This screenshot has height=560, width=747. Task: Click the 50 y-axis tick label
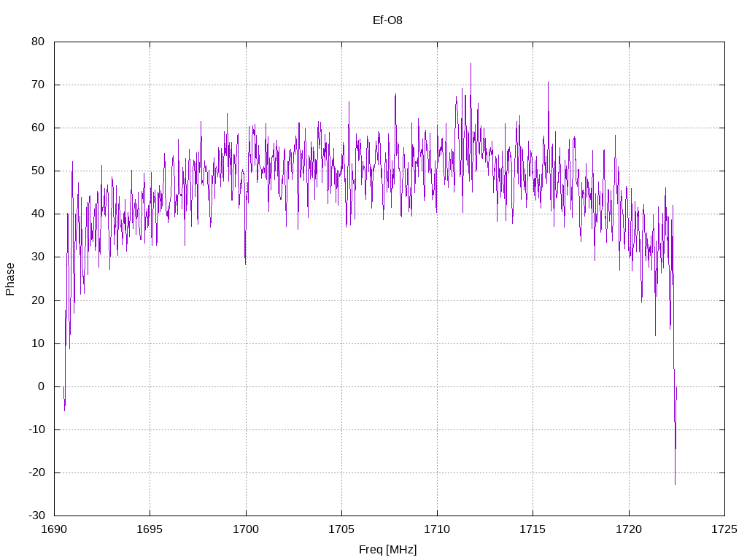(x=38, y=171)
